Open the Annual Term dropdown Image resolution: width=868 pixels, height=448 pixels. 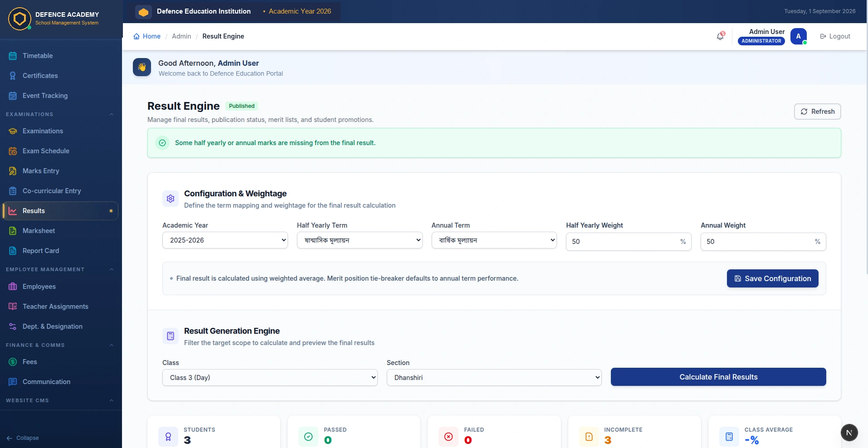494,240
